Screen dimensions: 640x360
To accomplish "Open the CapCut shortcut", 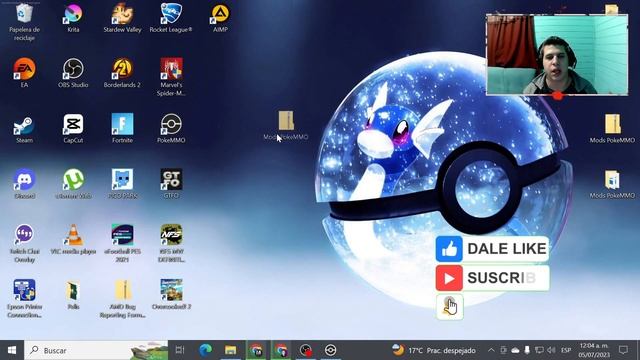I will 73,129.
